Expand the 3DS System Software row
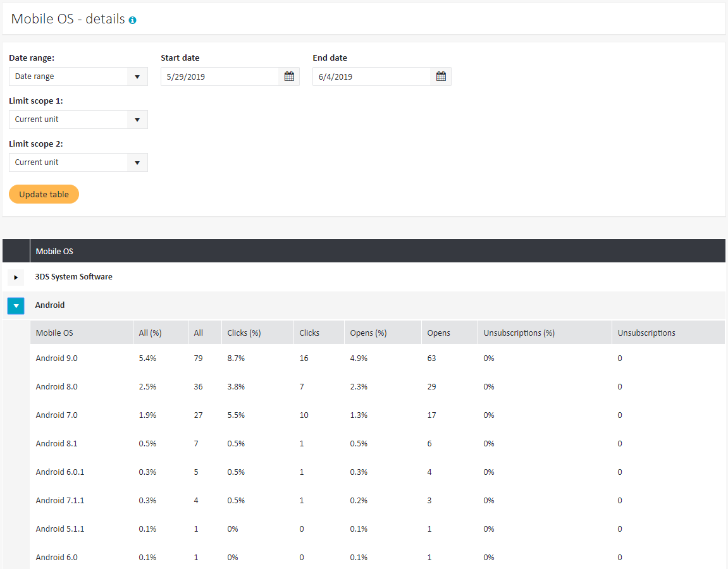Viewport: 728px width, 569px height. coord(16,277)
